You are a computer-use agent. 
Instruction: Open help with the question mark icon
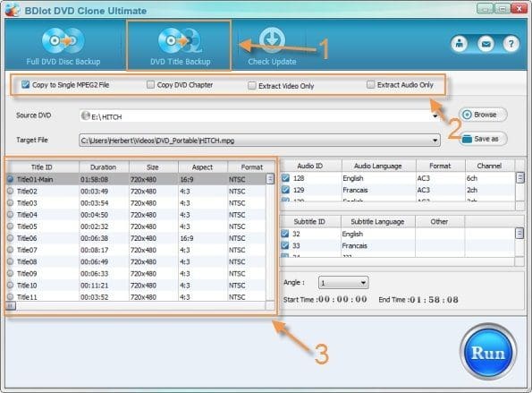511,44
